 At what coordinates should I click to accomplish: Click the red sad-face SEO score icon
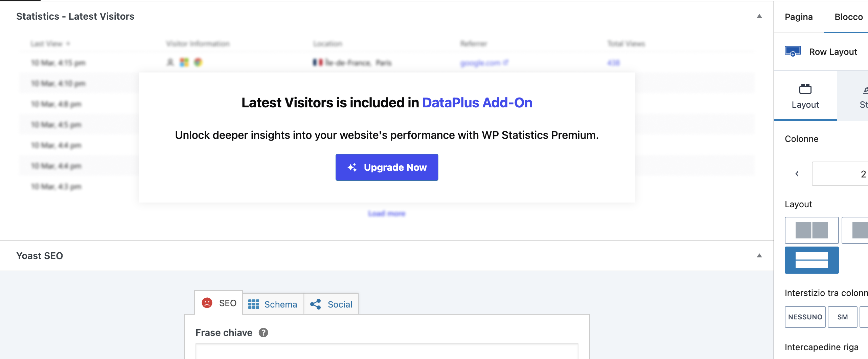(207, 303)
